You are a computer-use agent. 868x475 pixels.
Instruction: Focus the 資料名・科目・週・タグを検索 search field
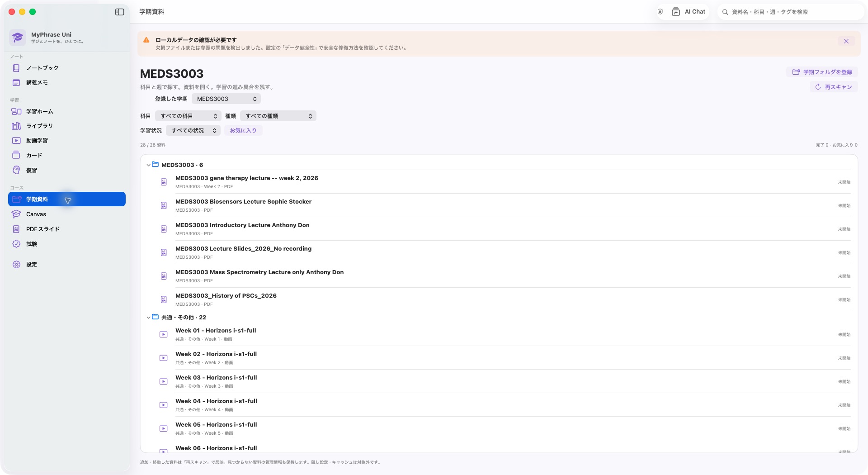point(790,12)
